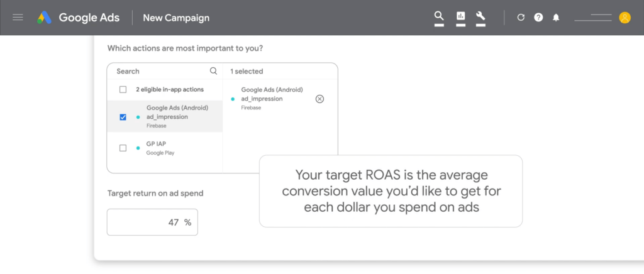
Task: Remove selected ad_impression action
Action: pyautogui.click(x=319, y=99)
